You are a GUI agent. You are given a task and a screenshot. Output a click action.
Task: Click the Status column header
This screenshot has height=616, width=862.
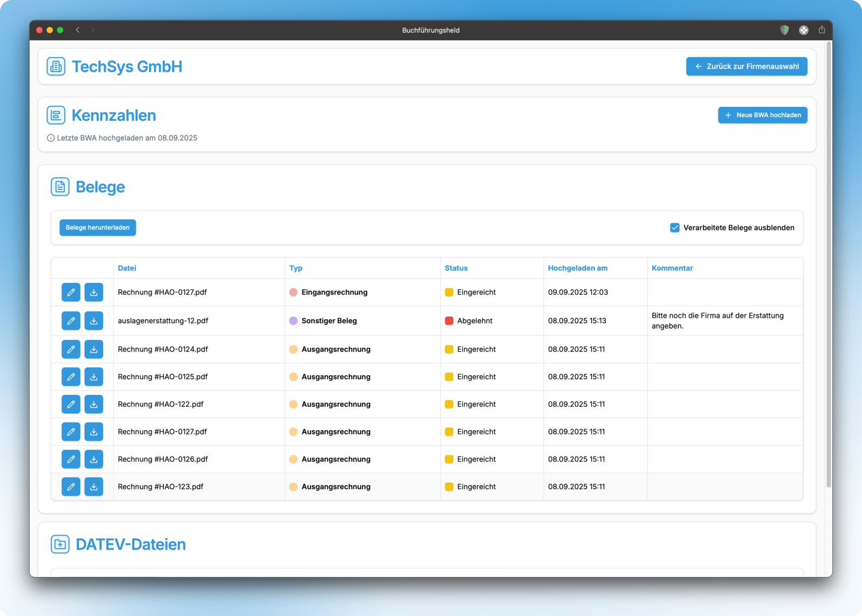tap(456, 268)
